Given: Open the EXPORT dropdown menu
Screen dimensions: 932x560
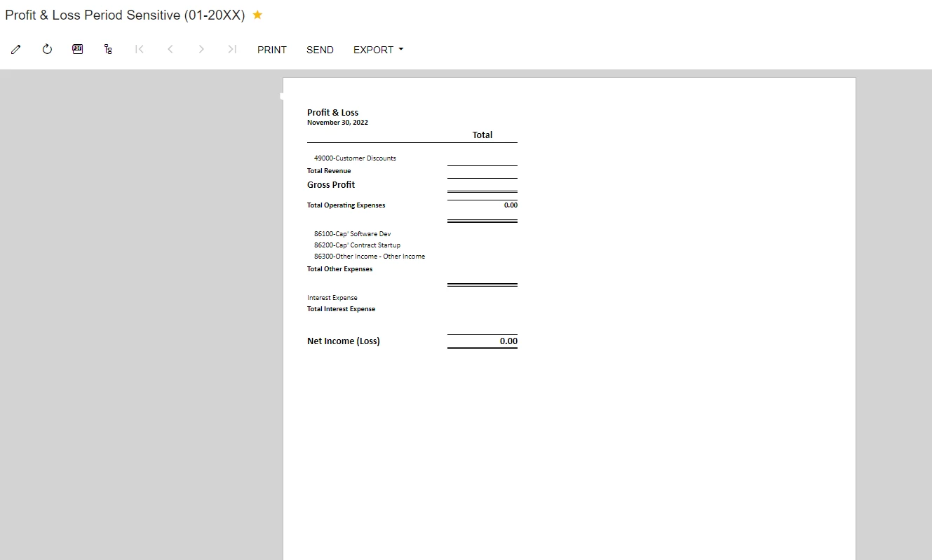Looking at the screenshot, I should [379, 50].
